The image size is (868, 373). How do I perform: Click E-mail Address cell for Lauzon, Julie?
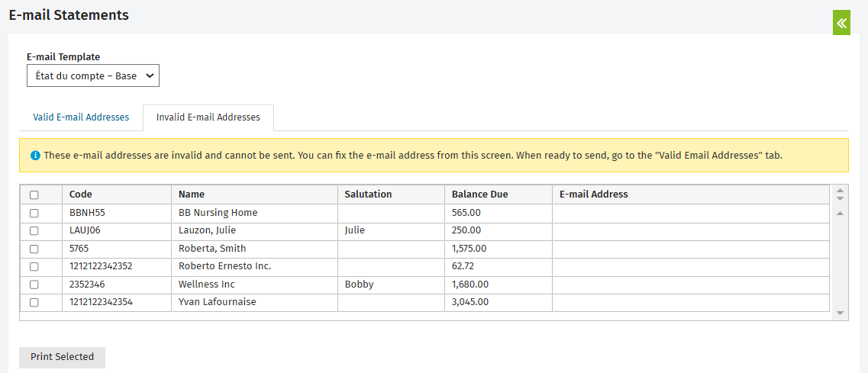coord(691,231)
